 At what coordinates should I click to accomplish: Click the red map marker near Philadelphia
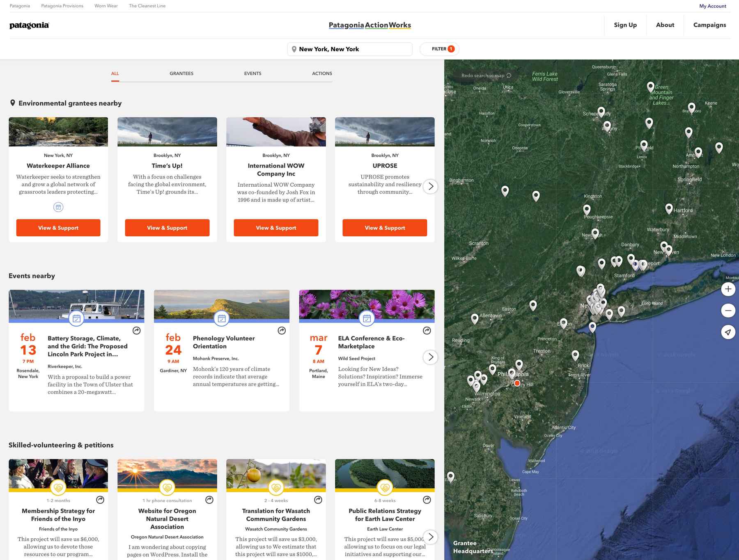tap(517, 383)
